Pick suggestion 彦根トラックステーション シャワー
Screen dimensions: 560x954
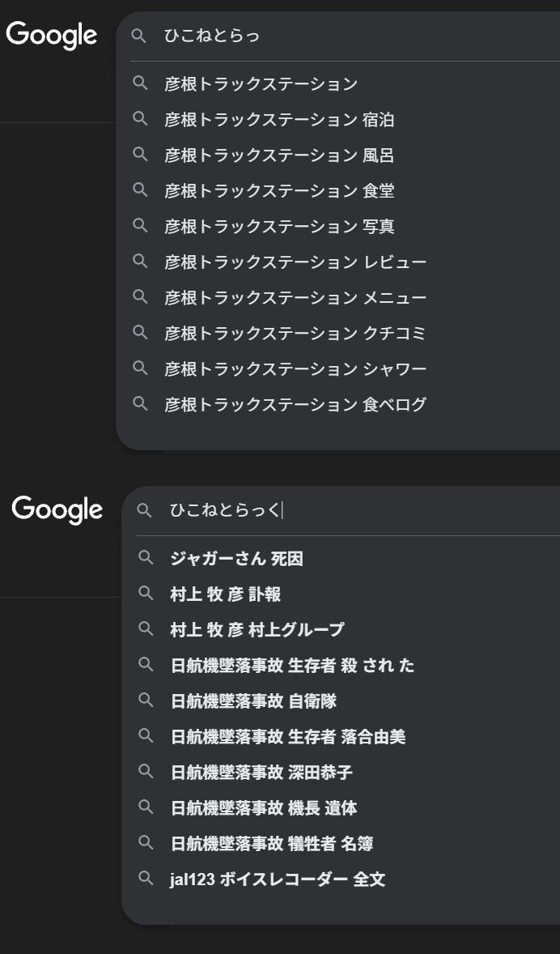(x=295, y=368)
